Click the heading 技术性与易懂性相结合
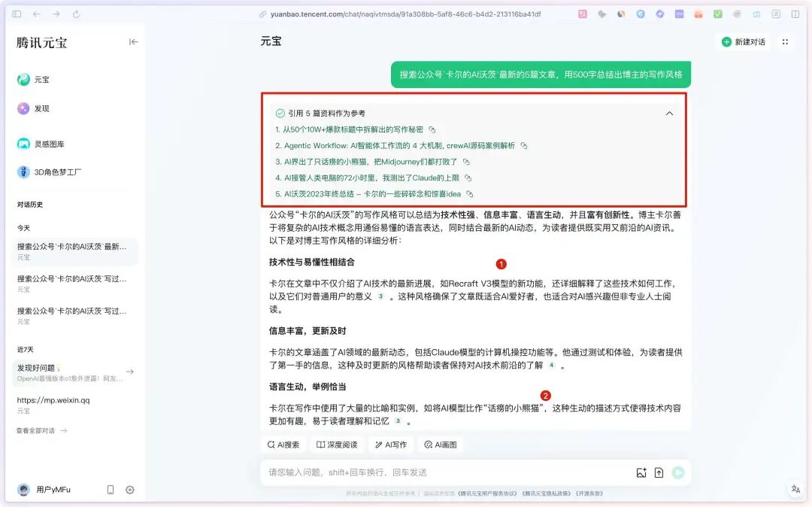The image size is (812, 507). [x=312, y=262]
